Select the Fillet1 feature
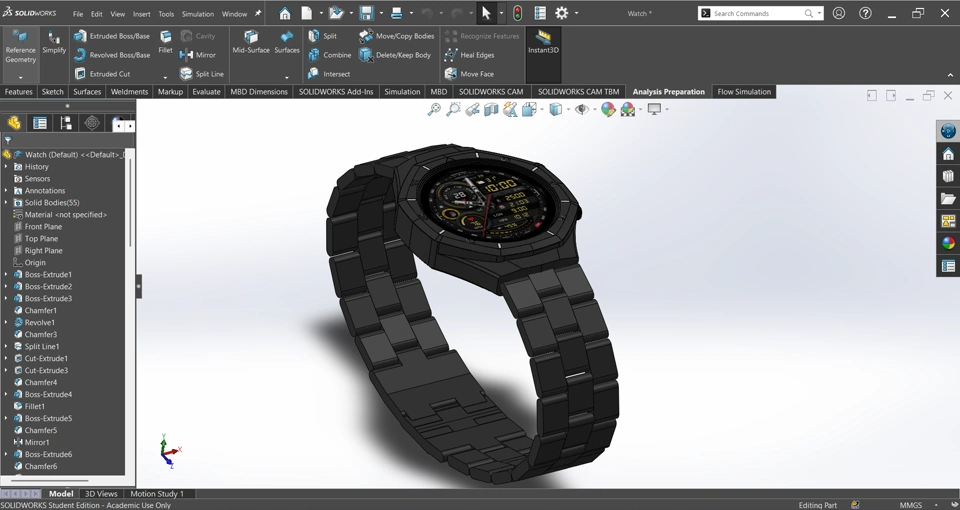The height and width of the screenshot is (510, 960). click(x=34, y=406)
